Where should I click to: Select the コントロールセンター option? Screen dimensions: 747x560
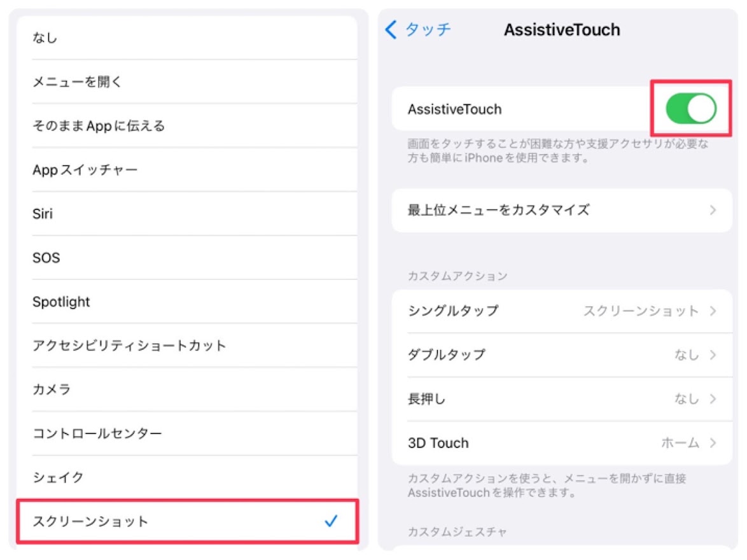click(187, 434)
